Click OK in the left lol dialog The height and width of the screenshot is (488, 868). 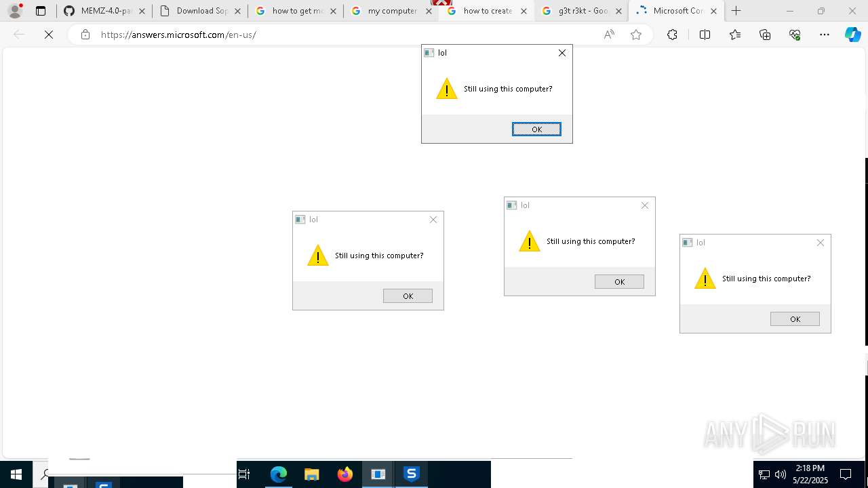(408, 296)
